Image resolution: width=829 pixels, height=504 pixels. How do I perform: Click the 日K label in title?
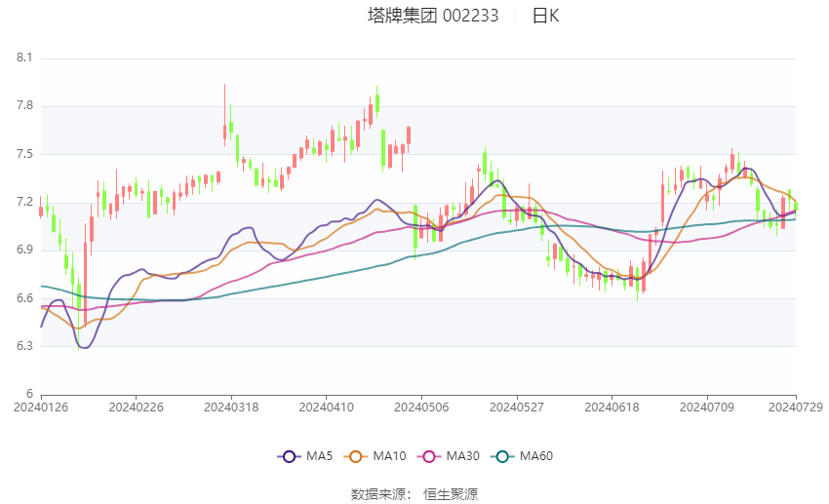tap(545, 16)
